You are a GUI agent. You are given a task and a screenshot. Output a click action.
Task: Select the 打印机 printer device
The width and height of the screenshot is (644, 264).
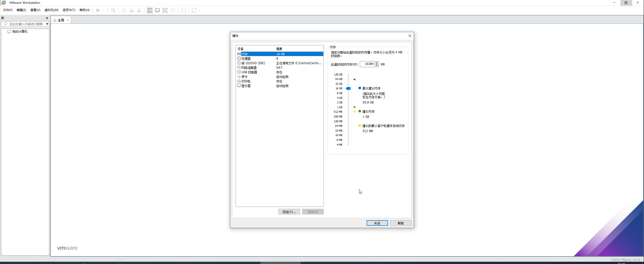click(x=246, y=81)
